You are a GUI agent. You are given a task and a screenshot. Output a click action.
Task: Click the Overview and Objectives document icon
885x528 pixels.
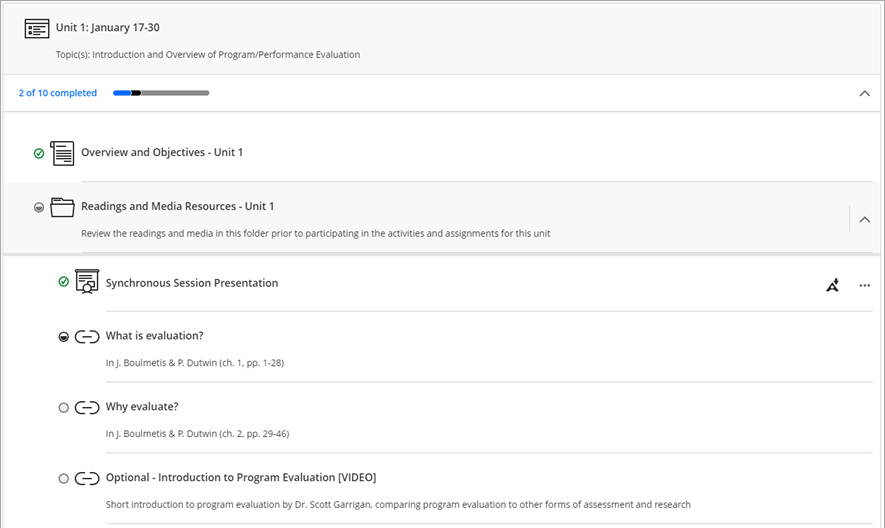[62, 153]
